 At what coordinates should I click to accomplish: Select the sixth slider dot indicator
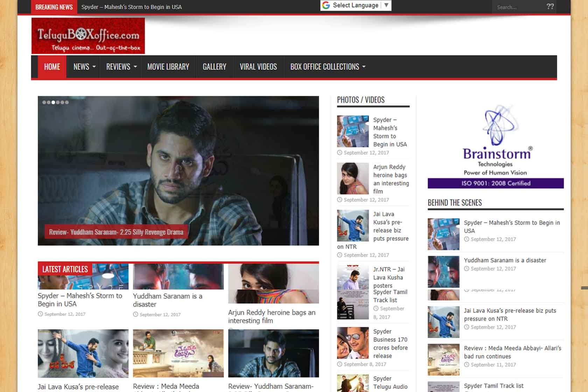[67, 102]
